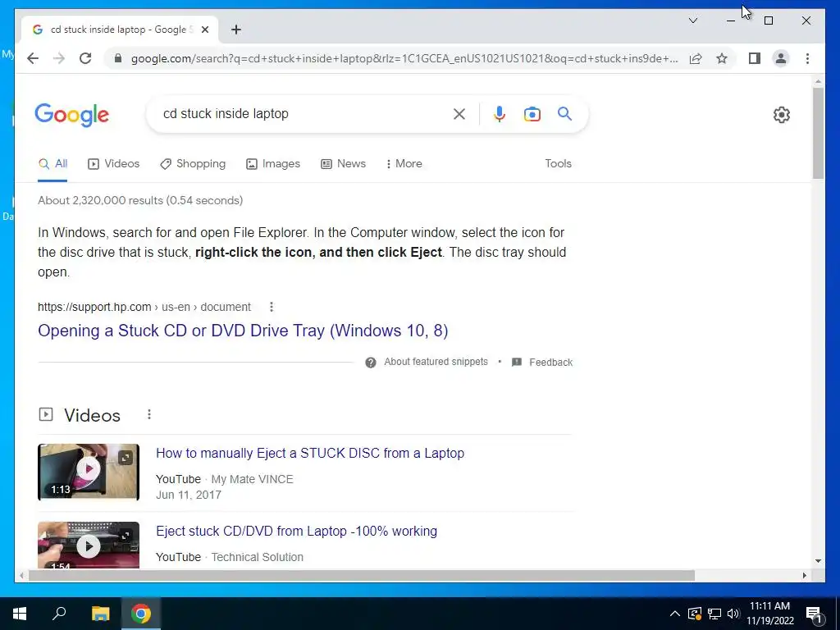Click the scroll down arrow
Screen dimensions: 840x630
[x=818, y=561]
